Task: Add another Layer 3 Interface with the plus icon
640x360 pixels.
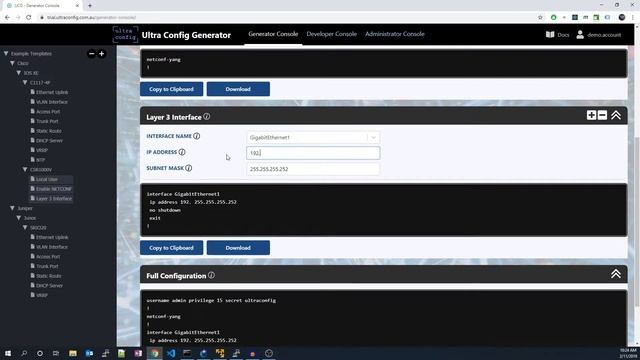Action: 591,115
